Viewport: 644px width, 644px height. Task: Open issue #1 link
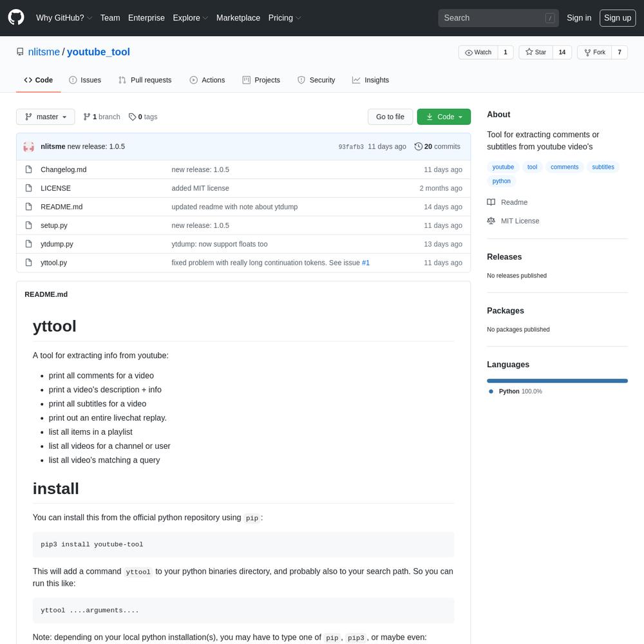click(x=366, y=263)
